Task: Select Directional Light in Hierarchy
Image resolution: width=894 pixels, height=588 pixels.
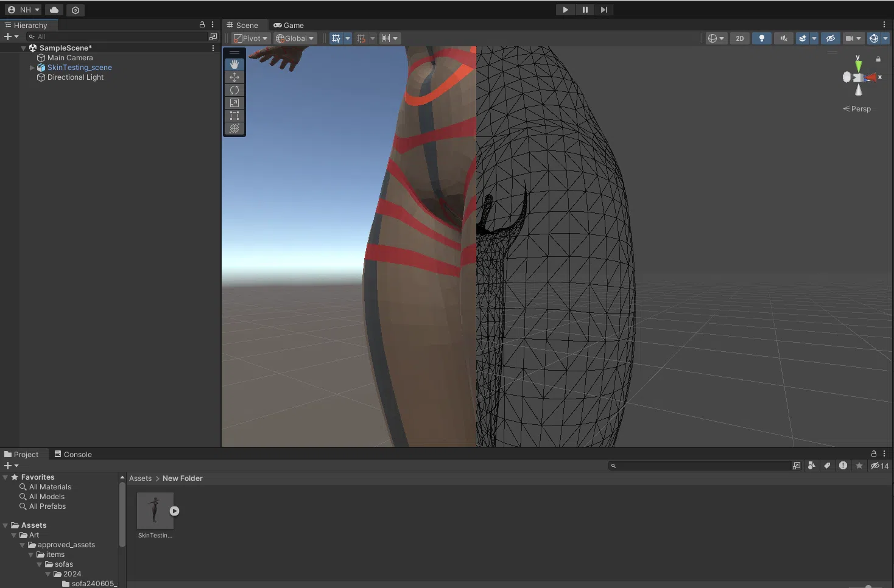Action: tap(76, 77)
